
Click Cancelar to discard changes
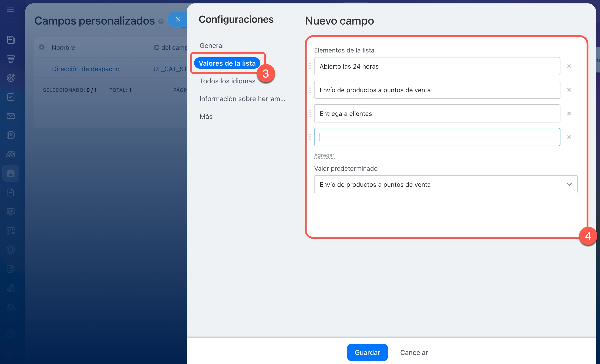pyautogui.click(x=414, y=352)
